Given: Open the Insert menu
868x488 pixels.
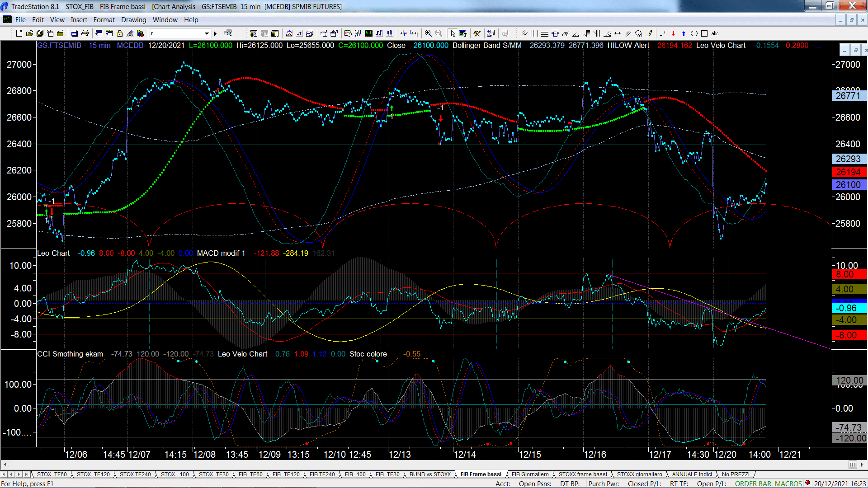Looking at the screenshot, I should point(79,20).
